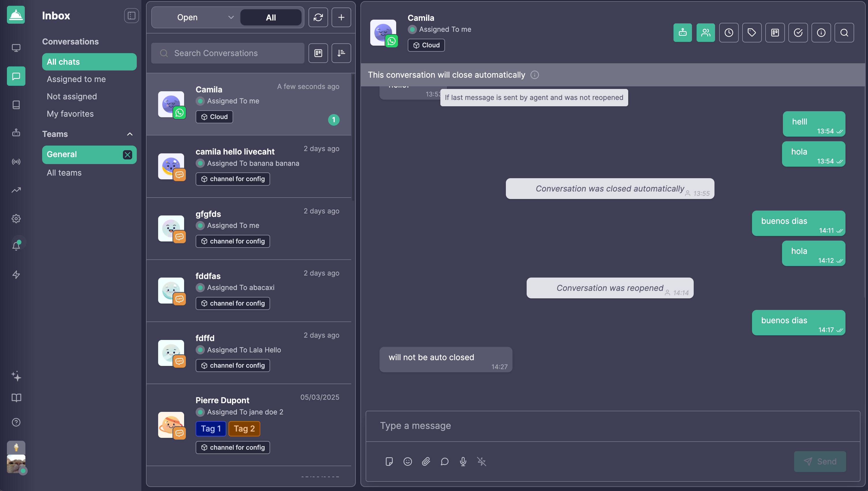Click the attachment paperclip icon
The width and height of the screenshot is (868, 491).
(426, 461)
